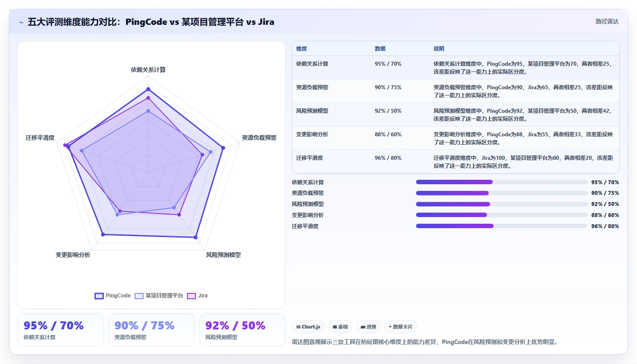
Task: Click the 资源负载预警 radar axis label
Action: coord(259,138)
